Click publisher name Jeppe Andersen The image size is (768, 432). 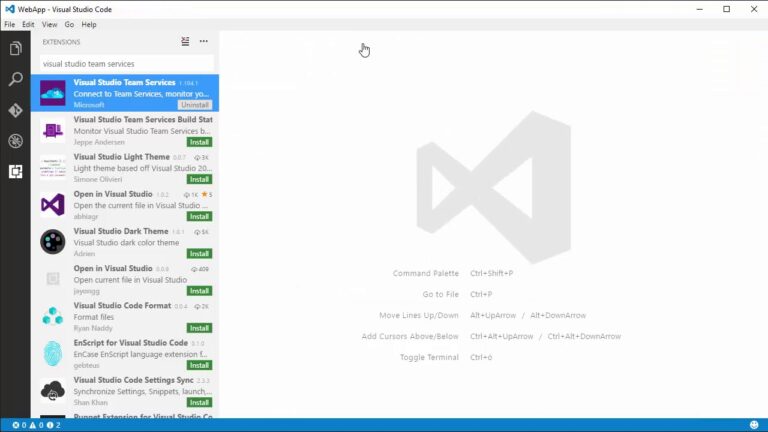99,142
